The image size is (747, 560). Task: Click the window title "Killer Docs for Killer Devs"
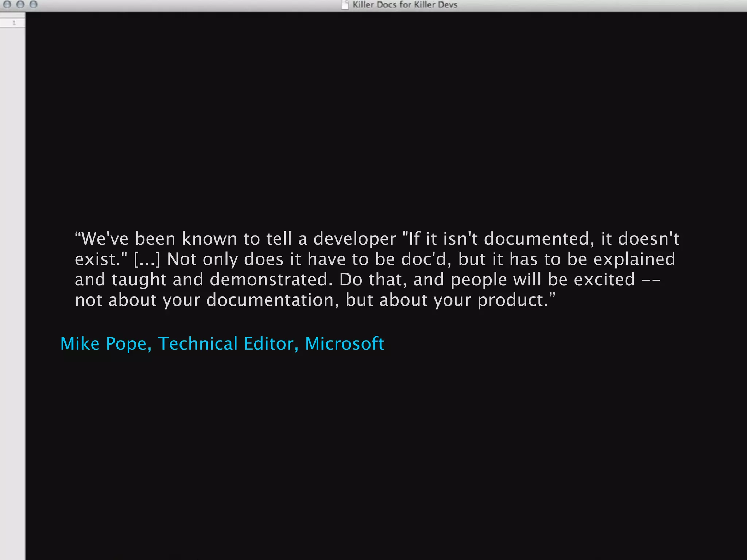405,5
